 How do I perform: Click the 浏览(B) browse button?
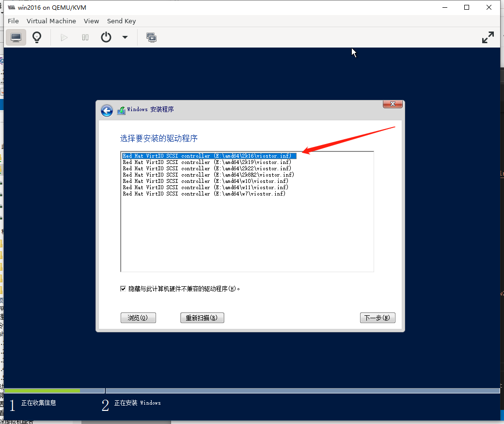138,318
